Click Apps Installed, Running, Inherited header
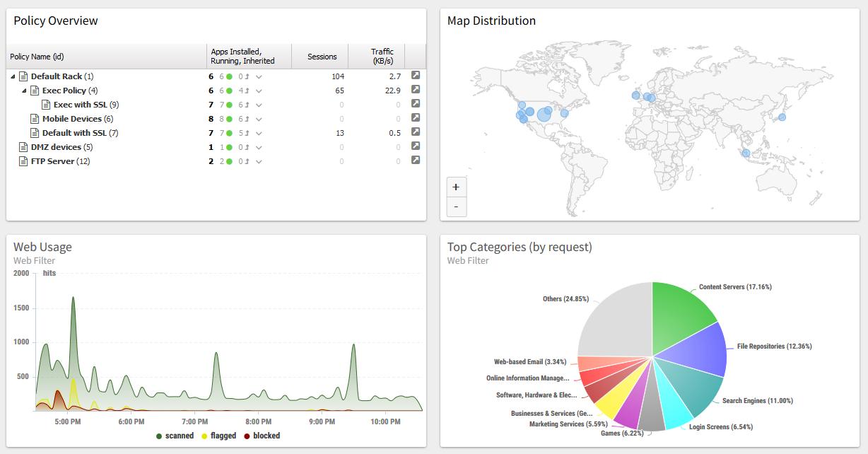 coord(250,57)
